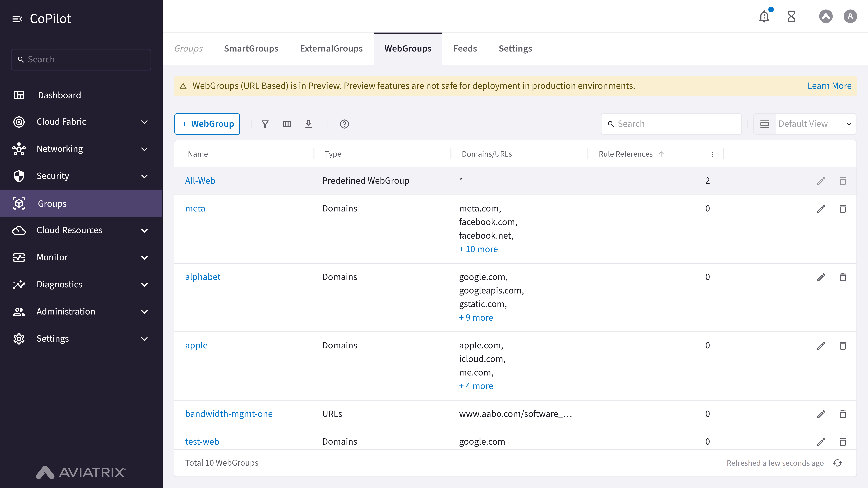868x488 pixels.
Task: Expand Security menu
Action: [81, 176]
